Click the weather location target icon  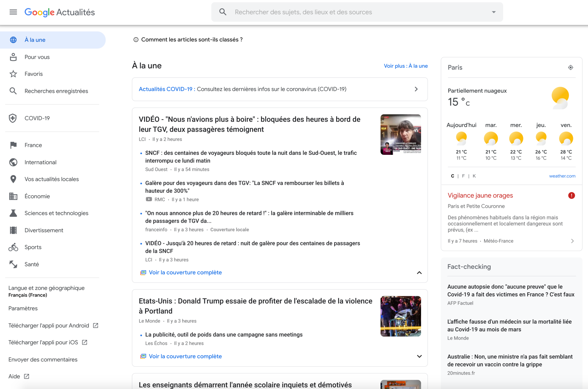click(x=570, y=67)
